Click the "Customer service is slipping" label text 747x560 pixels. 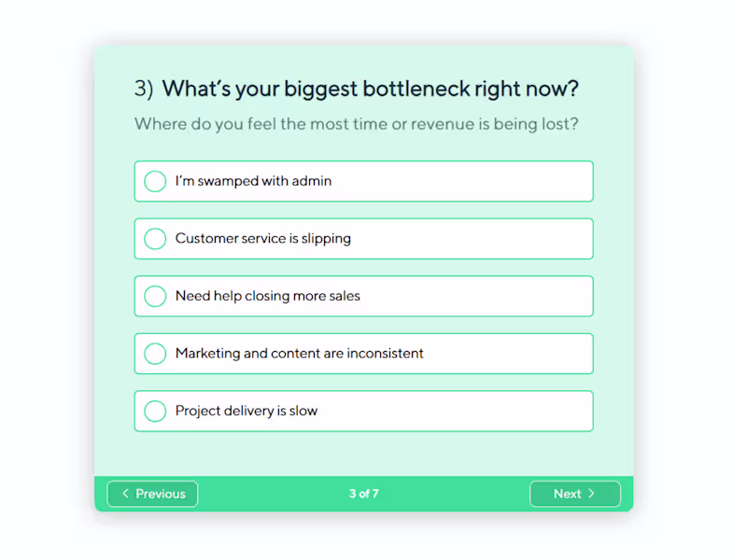[x=263, y=239]
